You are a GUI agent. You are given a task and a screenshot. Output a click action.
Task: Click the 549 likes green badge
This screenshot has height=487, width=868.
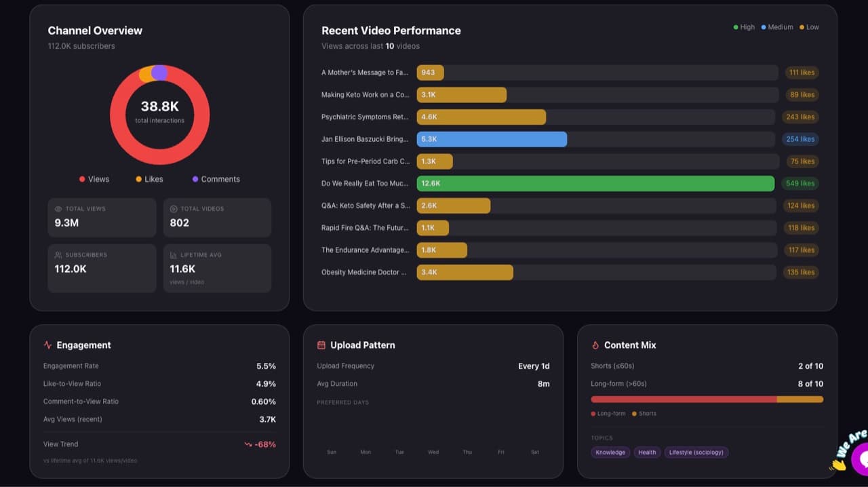click(x=800, y=183)
